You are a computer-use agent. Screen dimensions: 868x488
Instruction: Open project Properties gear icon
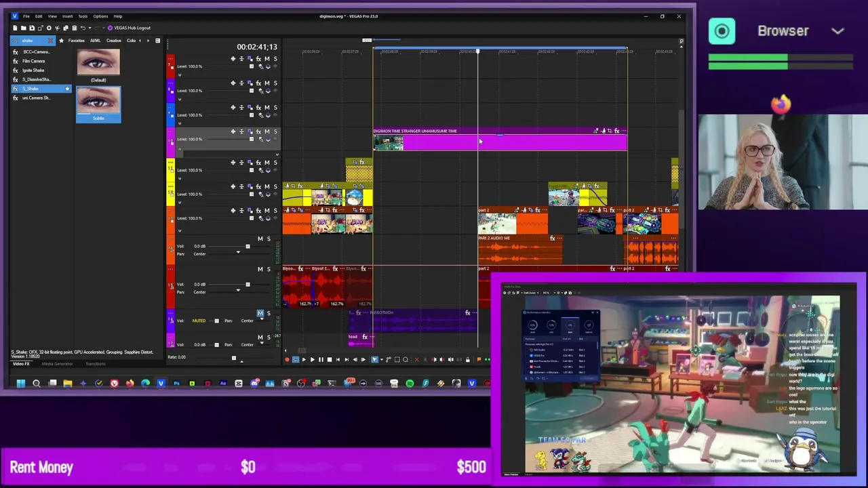pyautogui.click(x=49, y=28)
